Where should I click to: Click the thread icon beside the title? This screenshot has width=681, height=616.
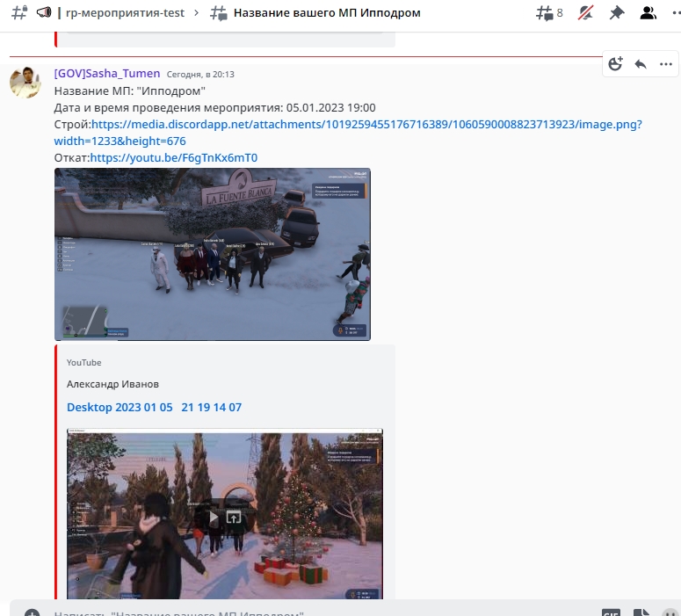click(219, 13)
